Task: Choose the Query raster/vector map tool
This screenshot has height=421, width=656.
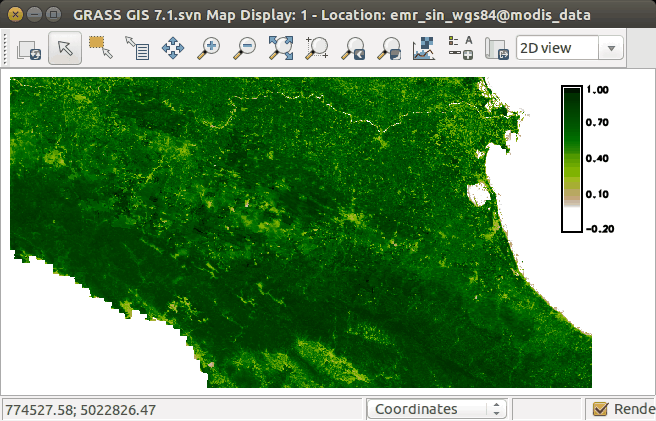Action: coord(136,48)
